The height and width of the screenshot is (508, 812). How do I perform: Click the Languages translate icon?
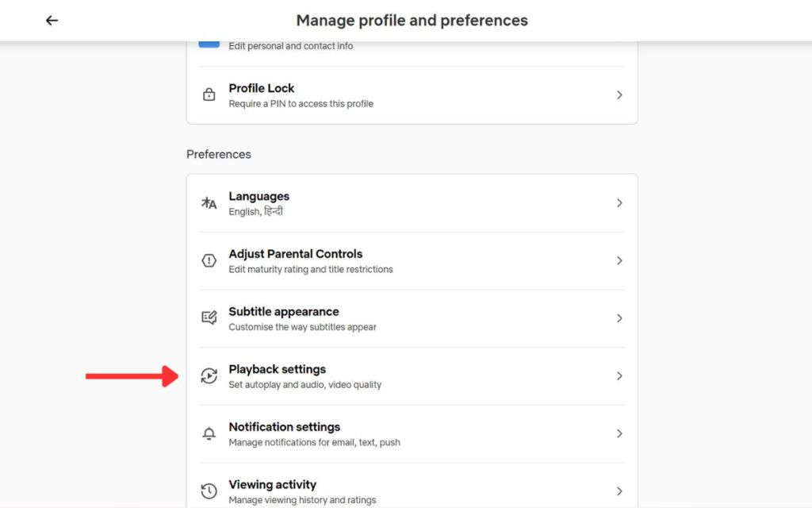click(x=209, y=203)
